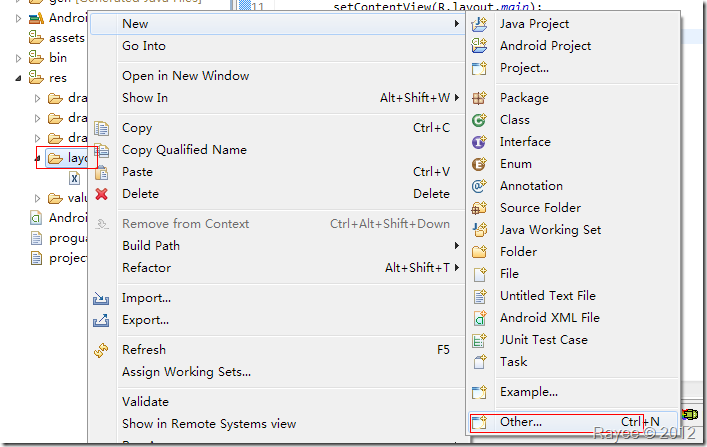Click the Example... icon
707x447 pixels.
(x=479, y=392)
